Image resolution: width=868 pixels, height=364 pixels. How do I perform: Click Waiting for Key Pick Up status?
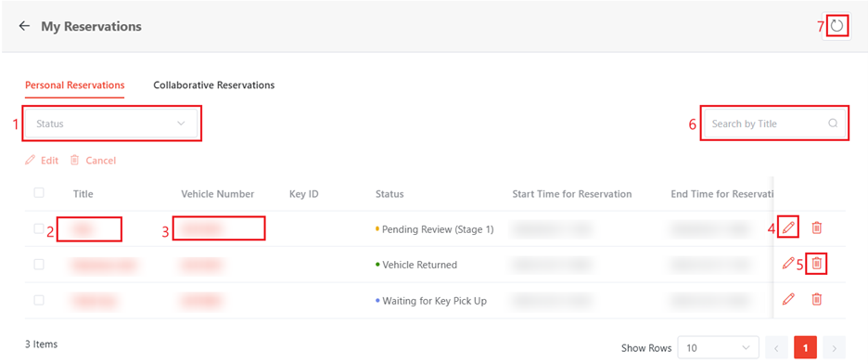tap(435, 301)
